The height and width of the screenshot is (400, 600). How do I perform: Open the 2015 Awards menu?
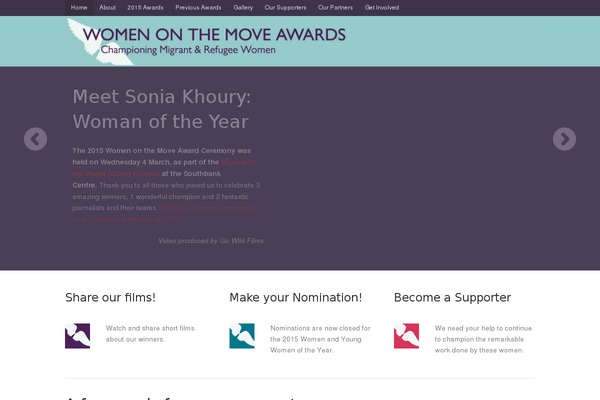[x=145, y=8]
